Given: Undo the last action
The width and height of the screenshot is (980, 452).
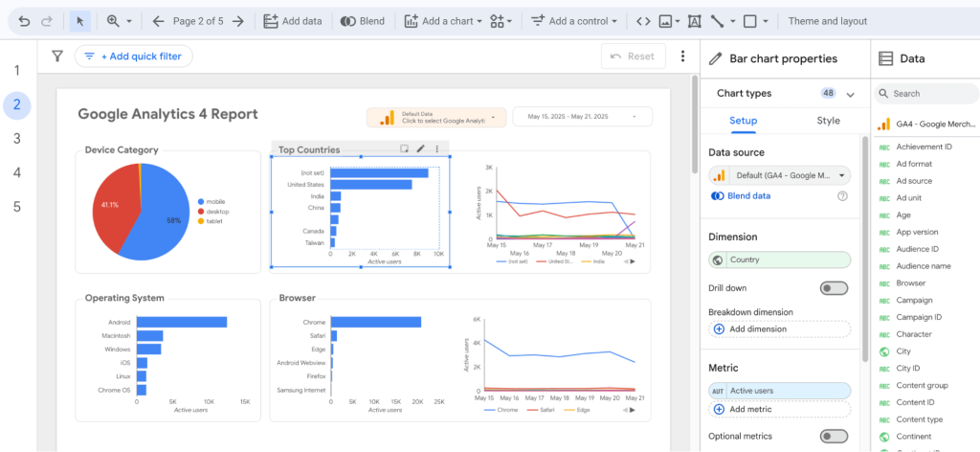Looking at the screenshot, I should click(x=24, y=21).
